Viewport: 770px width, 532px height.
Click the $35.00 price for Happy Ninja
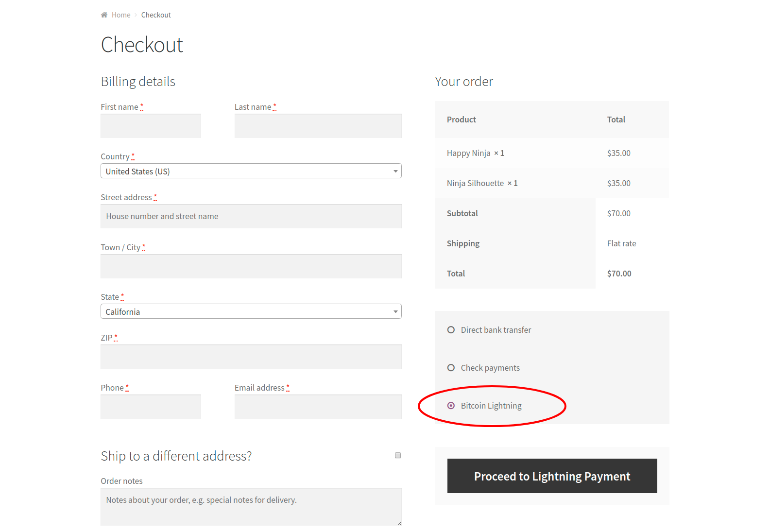[x=619, y=153]
